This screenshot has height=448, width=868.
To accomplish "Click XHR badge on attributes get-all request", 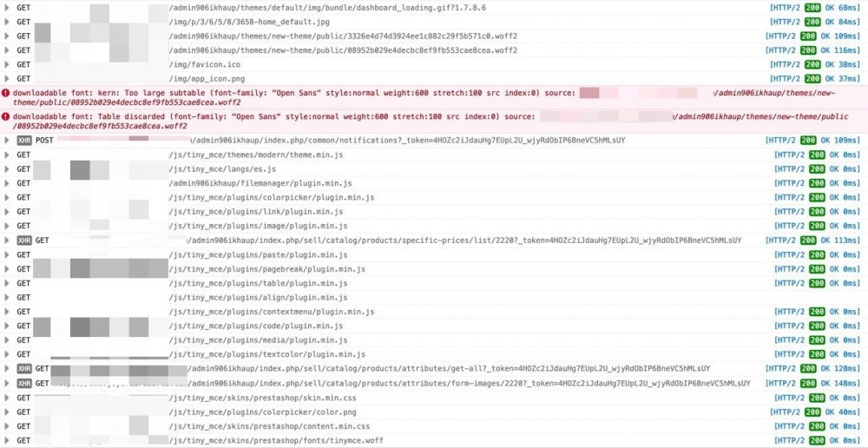I will 24,369.
